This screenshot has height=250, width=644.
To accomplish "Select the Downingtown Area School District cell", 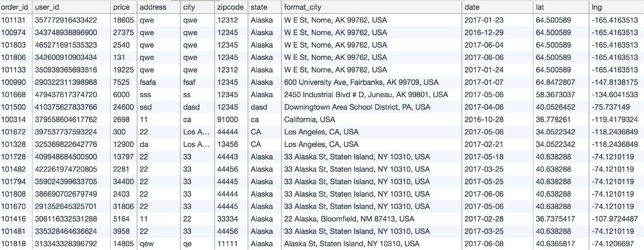I will 371,107.
